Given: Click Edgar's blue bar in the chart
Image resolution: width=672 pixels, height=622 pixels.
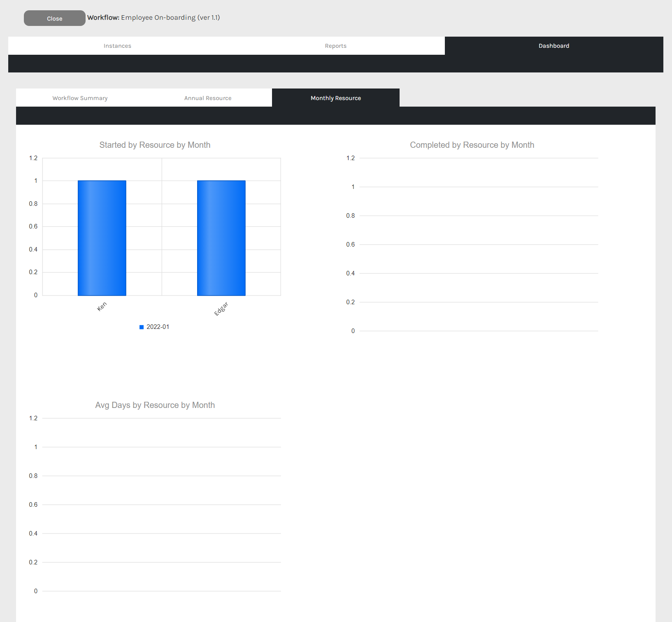Looking at the screenshot, I should (x=221, y=238).
